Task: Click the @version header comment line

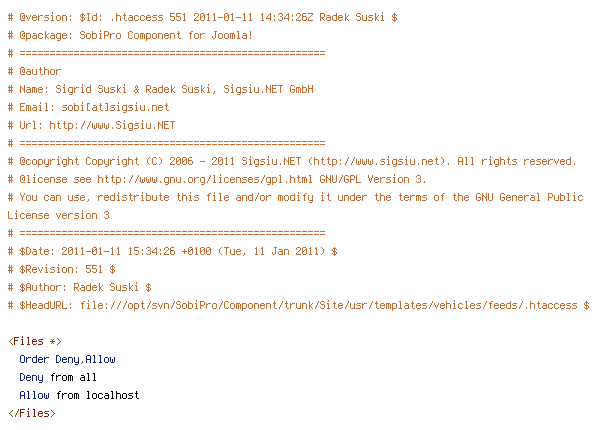Action: 202,18
